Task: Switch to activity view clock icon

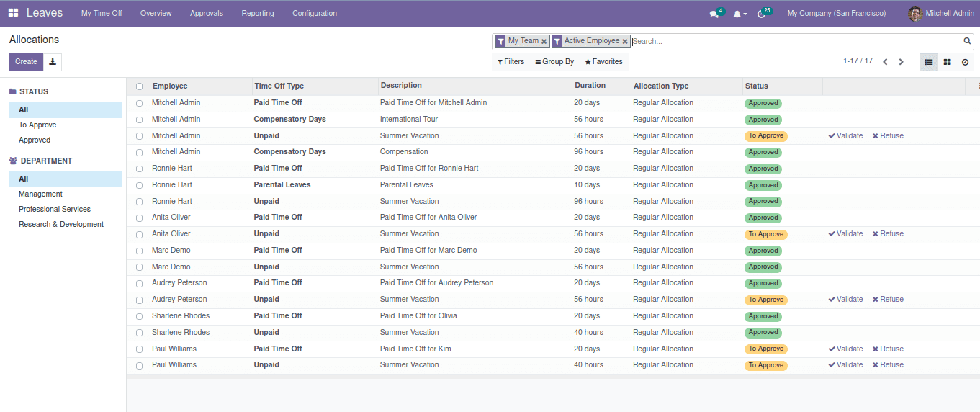Action: (965, 62)
